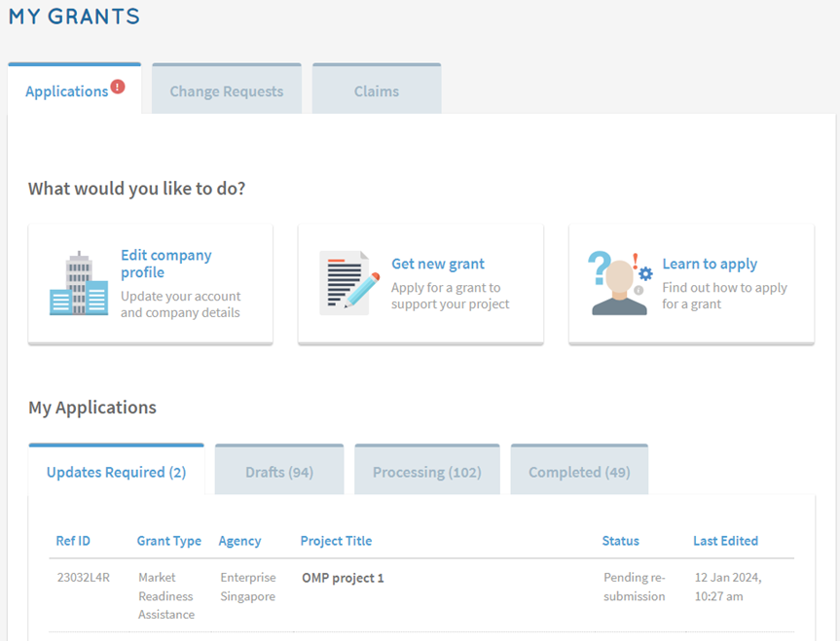This screenshot has width=840, height=641.
Task: Open the Learn to apply link
Action: pyautogui.click(x=709, y=264)
